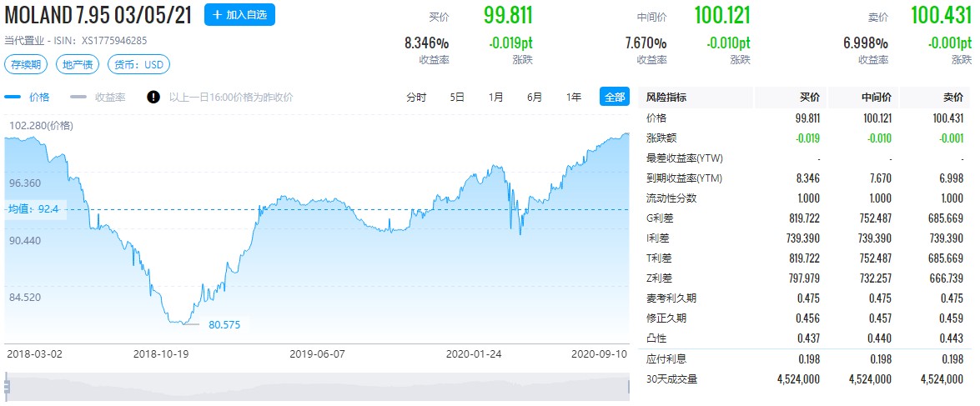The height and width of the screenshot is (406, 980).
Task: Click the T利差 row label
Action: tap(659, 258)
